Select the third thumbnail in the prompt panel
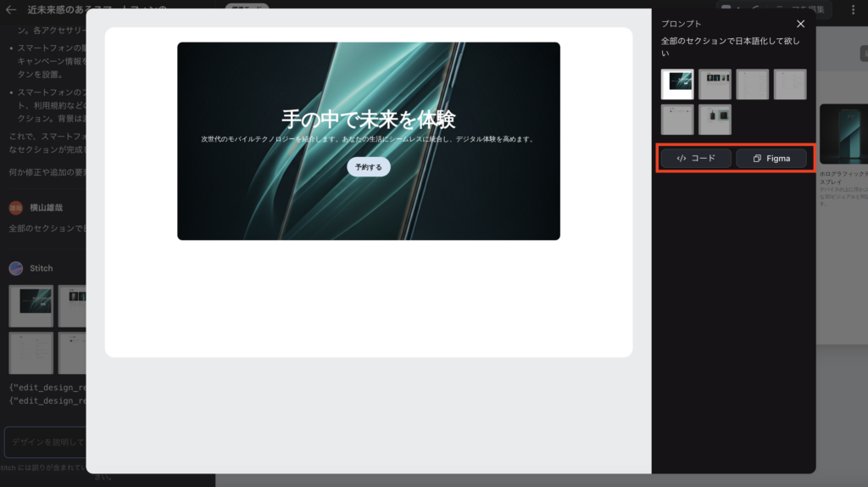Screen dimensions: 868x487 753,84
